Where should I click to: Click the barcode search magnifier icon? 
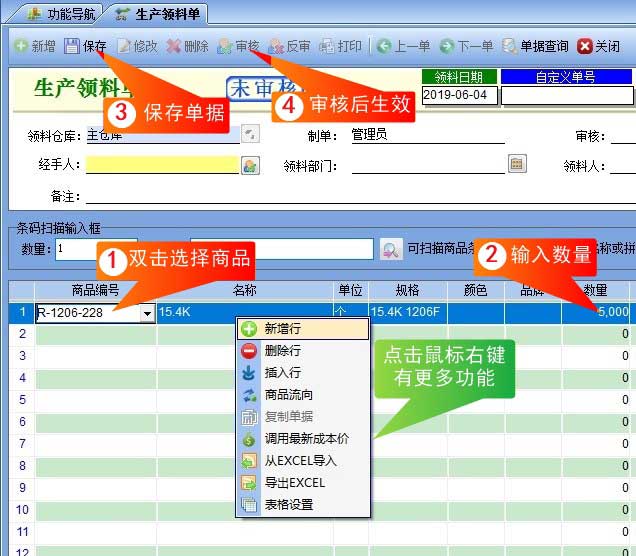coord(391,249)
